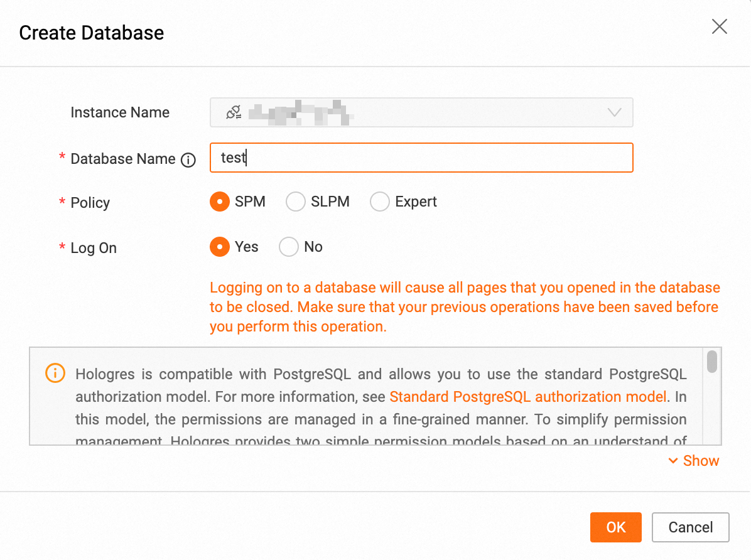Pick the Expert policy radio button

[x=379, y=202]
